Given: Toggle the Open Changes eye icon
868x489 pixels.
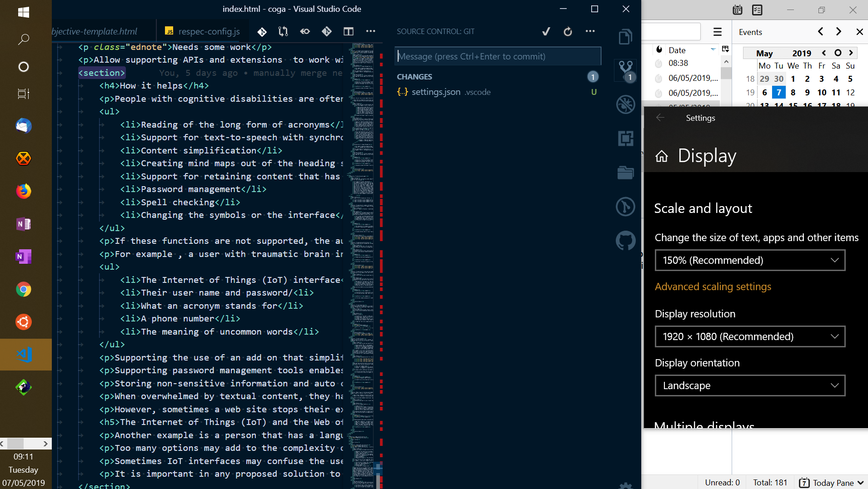Looking at the screenshot, I should point(304,31).
